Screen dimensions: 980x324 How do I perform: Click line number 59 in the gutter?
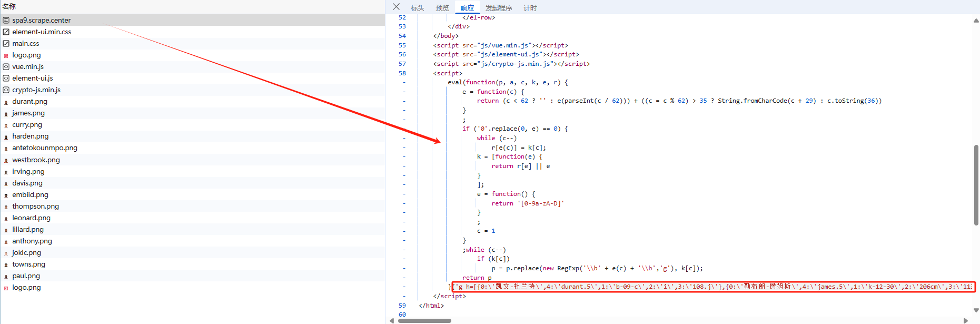[402, 306]
